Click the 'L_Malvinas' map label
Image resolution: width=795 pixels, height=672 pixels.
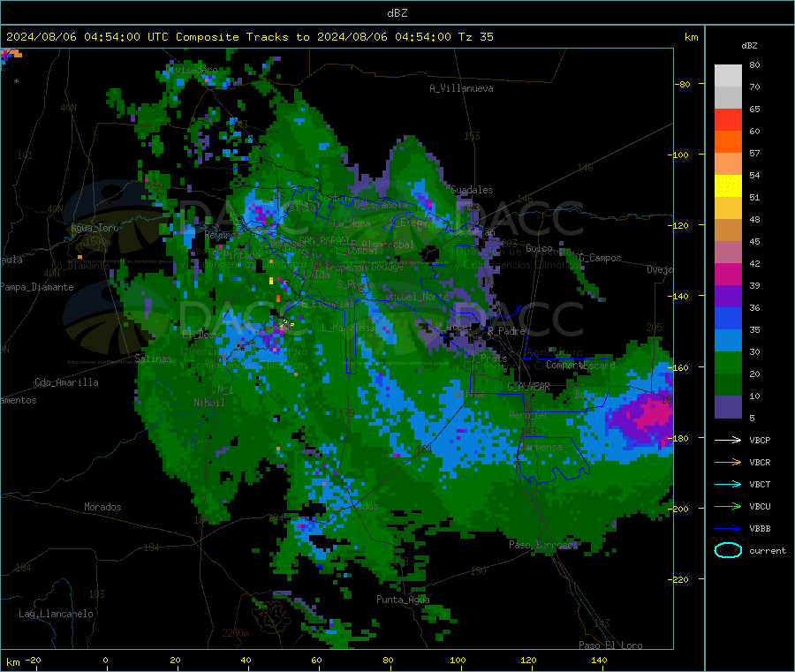(348, 328)
